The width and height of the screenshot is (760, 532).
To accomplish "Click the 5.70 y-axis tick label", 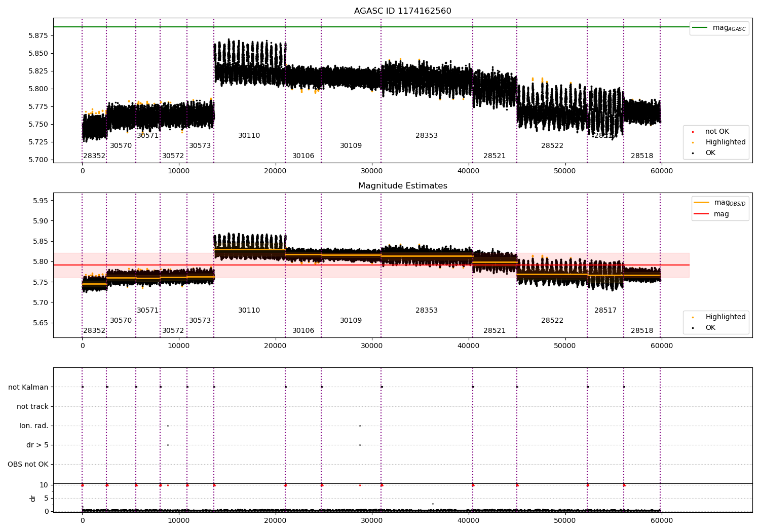I will [41, 302].
